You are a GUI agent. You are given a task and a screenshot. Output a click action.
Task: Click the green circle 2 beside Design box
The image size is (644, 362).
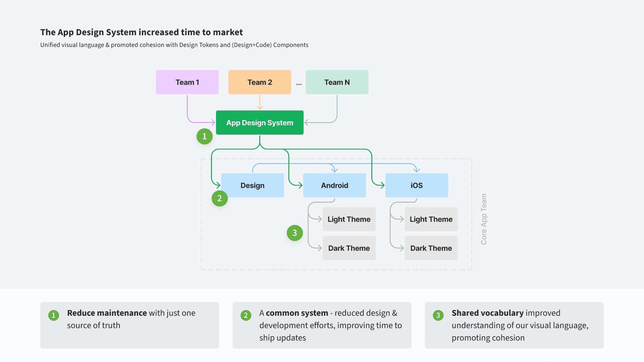pos(219,198)
